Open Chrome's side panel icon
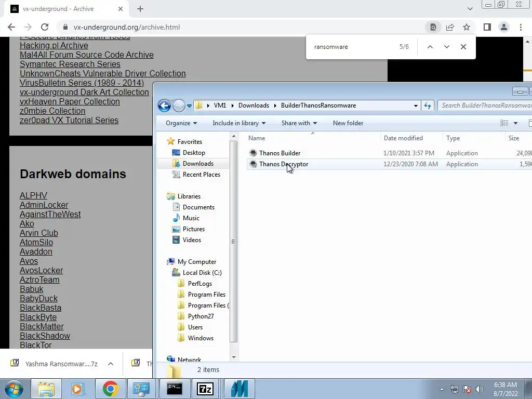 pos(487,27)
